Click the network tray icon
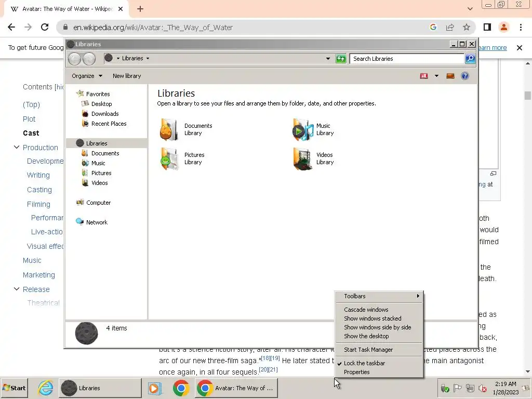Image resolution: width=532 pixels, height=399 pixels. (470, 388)
